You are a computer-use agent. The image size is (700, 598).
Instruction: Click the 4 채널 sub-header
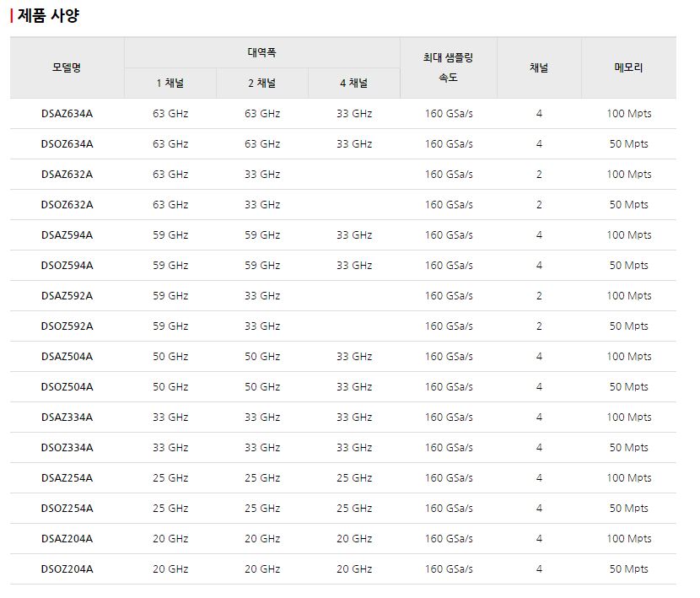pyautogui.click(x=354, y=83)
